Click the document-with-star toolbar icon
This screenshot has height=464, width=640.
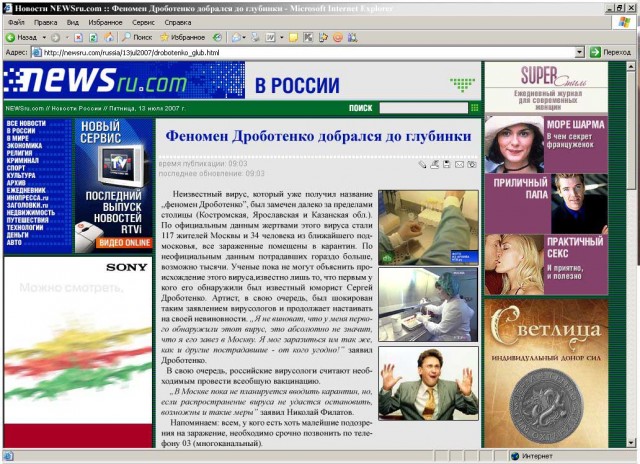pyautogui.click(x=323, y=38)
